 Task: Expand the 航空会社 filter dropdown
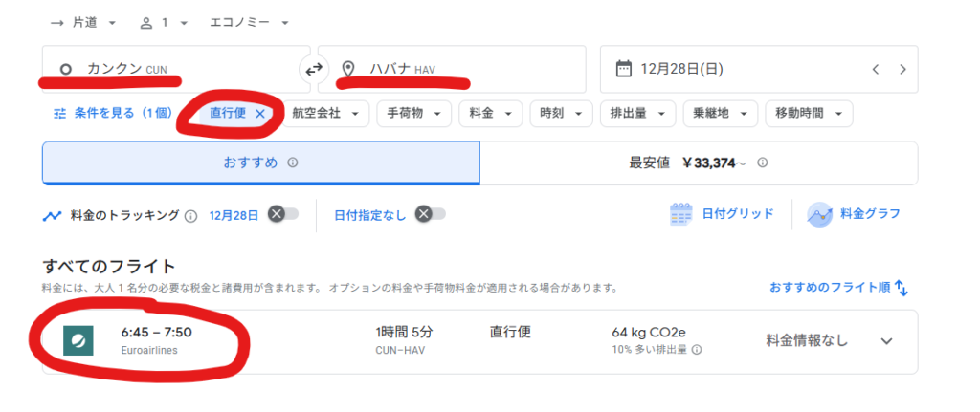(329, 113)
